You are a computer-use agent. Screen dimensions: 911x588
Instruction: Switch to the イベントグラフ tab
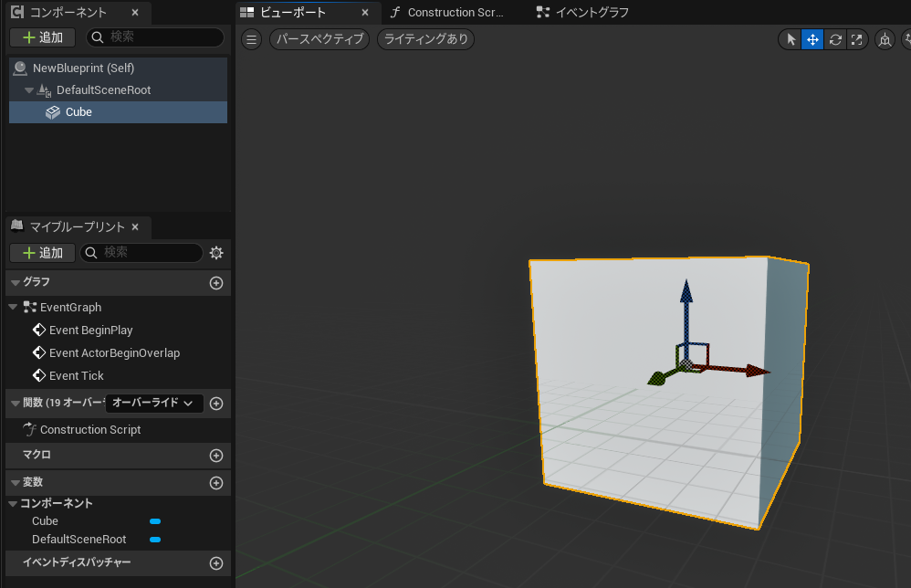point(584,13)
